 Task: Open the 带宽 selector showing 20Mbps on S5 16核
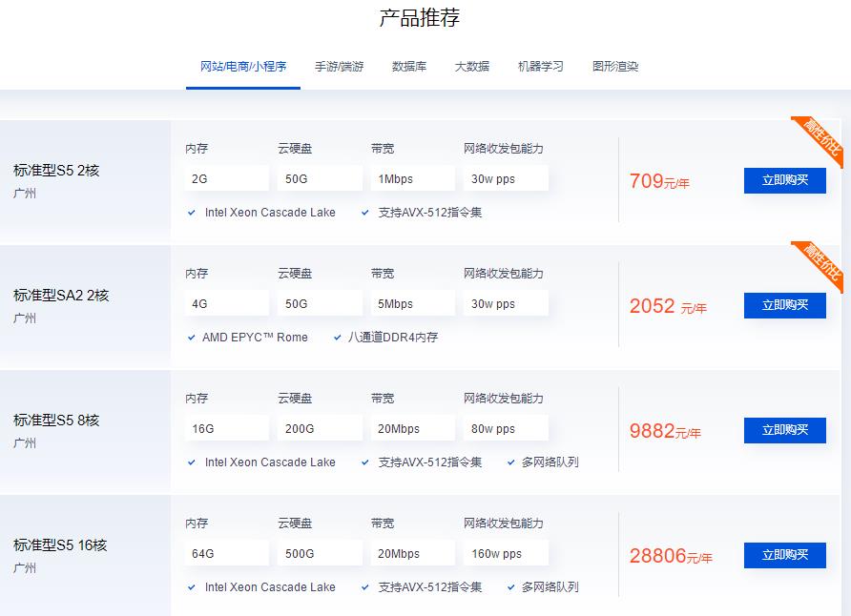412,553
